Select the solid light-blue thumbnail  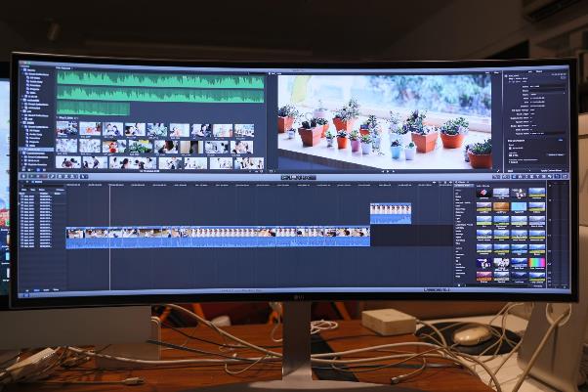click(519, 206)
